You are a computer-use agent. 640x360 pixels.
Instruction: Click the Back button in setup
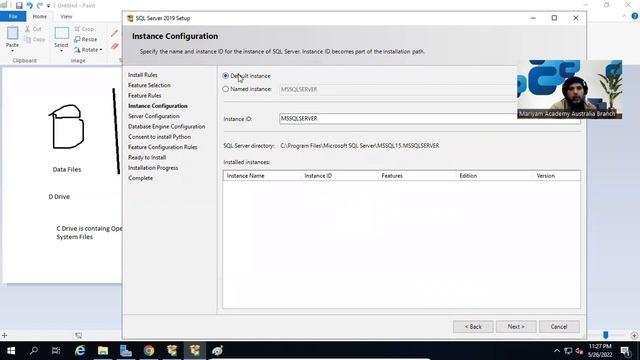click(x=473, y=327)
